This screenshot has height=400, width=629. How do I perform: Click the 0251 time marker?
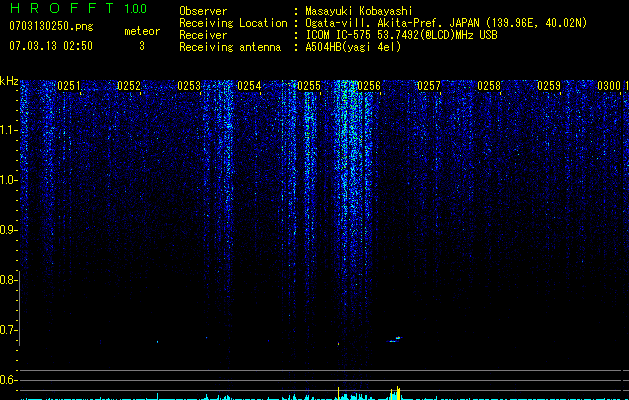[69, 86]
